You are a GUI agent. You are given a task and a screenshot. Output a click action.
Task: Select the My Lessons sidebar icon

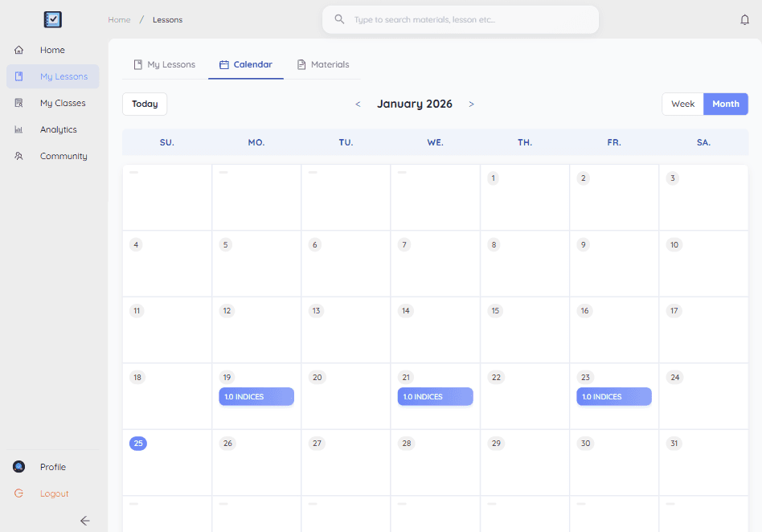click(18, 76)
